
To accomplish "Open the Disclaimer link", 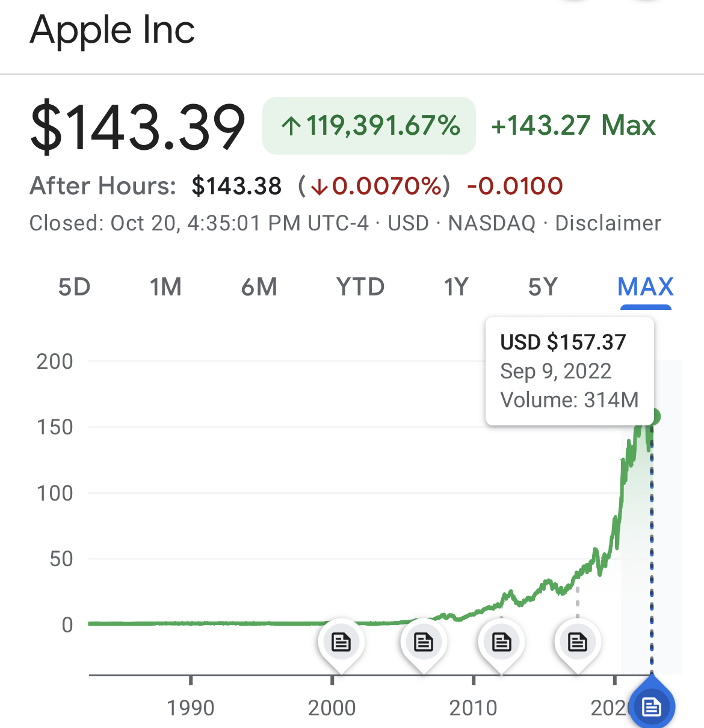I will click(x=608, y=223).
